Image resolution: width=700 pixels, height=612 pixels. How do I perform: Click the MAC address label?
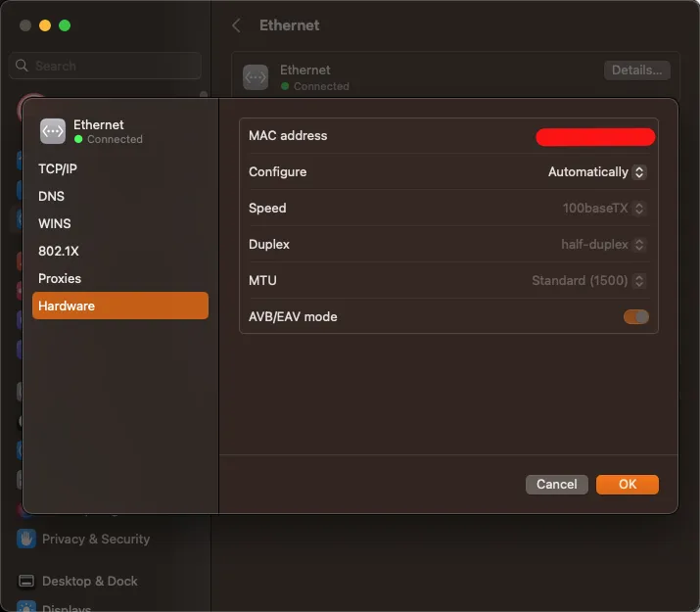[x=288, y=136]
